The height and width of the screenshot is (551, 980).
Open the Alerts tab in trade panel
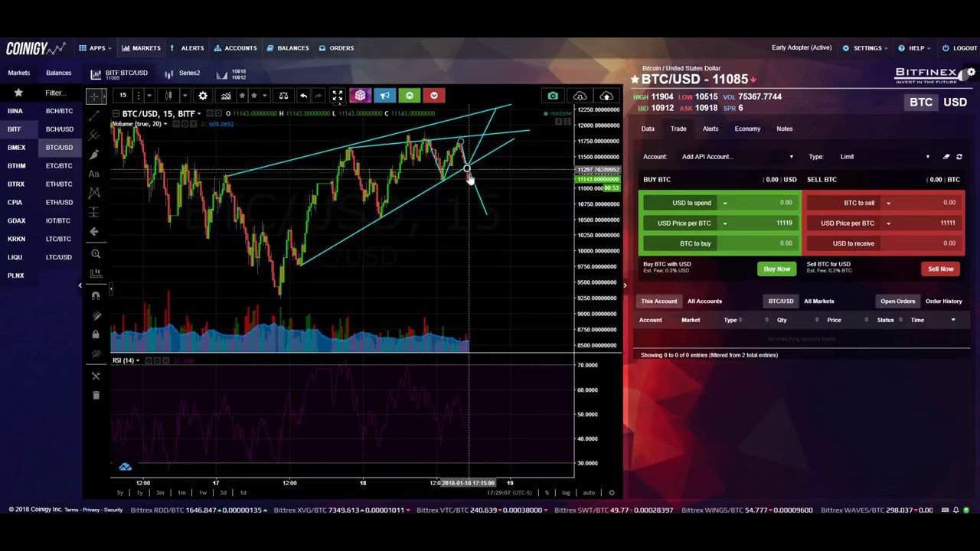[x=710, y=129]
